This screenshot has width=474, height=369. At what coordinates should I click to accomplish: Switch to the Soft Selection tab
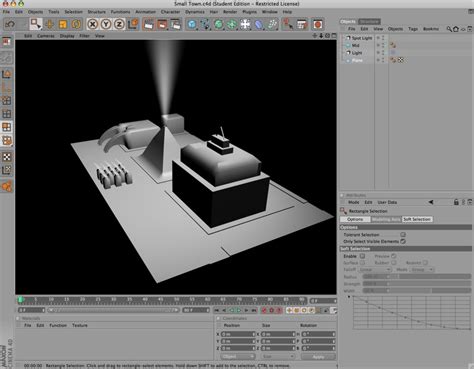pyautogui.click(x=417, y=219)
